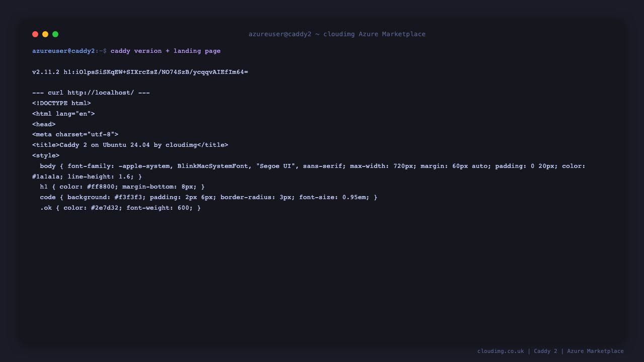
Task: Click the '#1a1a1a; line-height: 1.6; }' line
Action: (x=87, y=177)
